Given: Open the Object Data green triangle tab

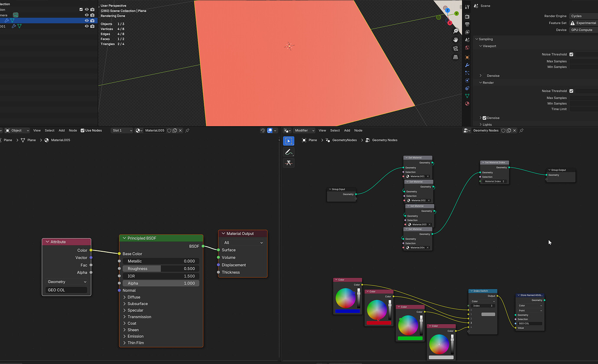Looking at the screenshot, I should tap(467, 96).
